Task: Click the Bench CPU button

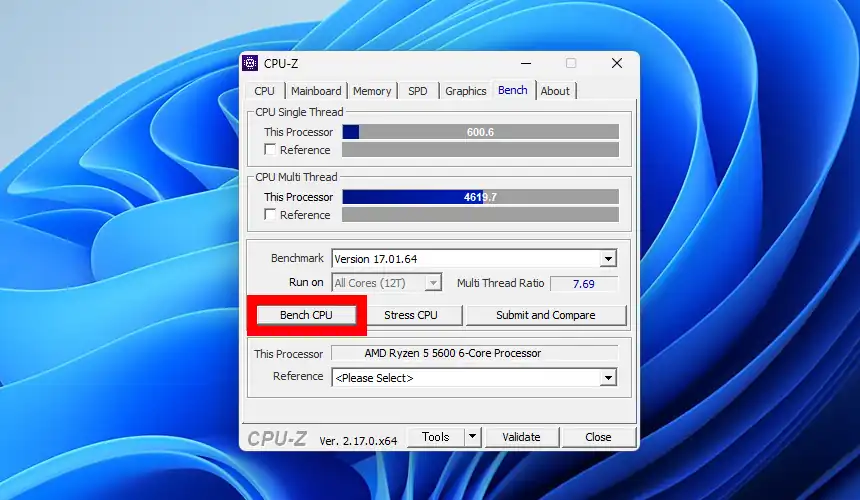Action: [306, 315]
